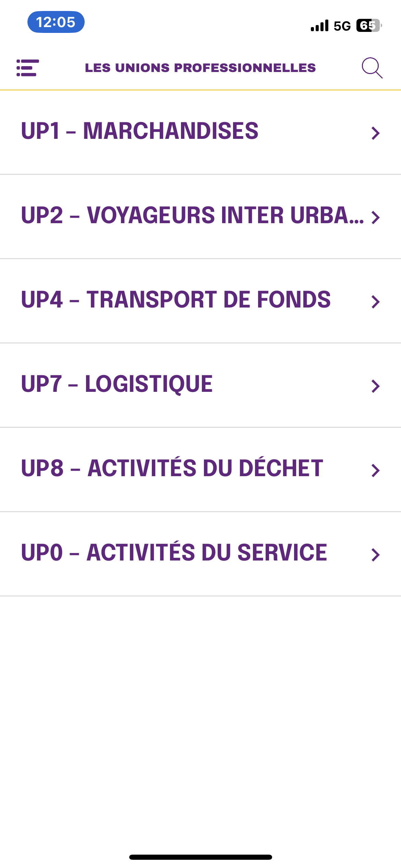Open UP1 – MARCHANDISES entry
Viewport: 401px width, 868px height.
pos(200,132)
